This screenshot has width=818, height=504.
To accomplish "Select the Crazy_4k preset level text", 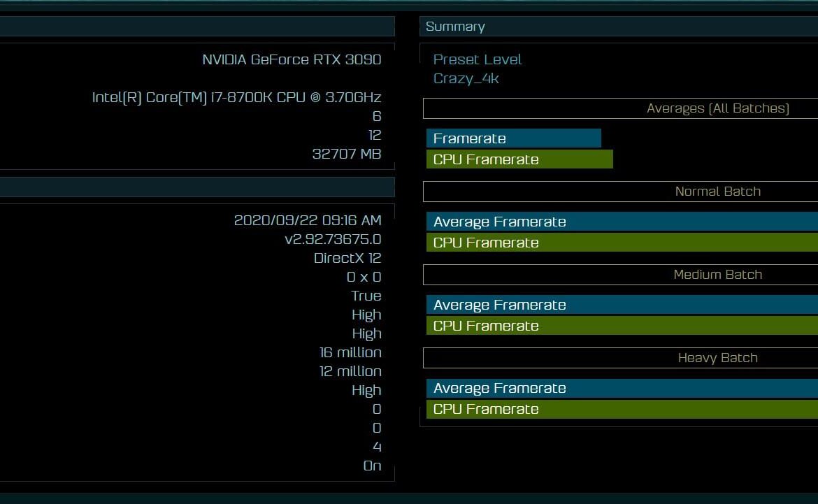I will click(x=466, y=78).
